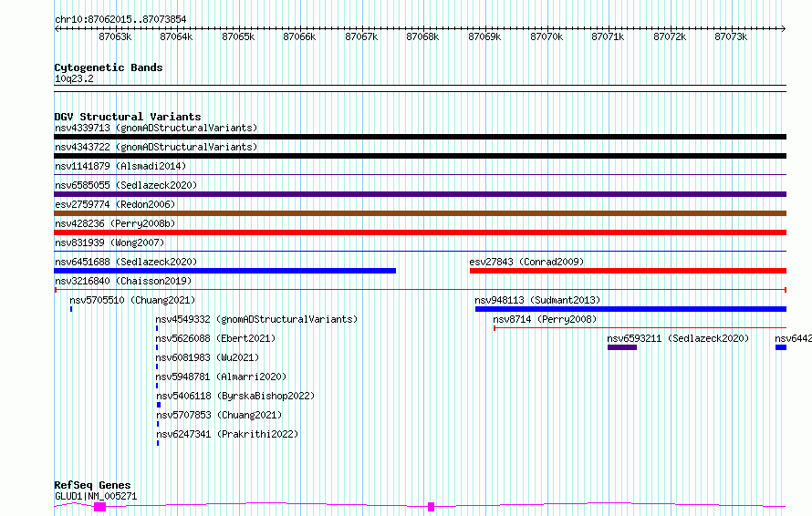Select the black nsv4343722 variant bar
This screenshot has height=516, width=812.
420,156
